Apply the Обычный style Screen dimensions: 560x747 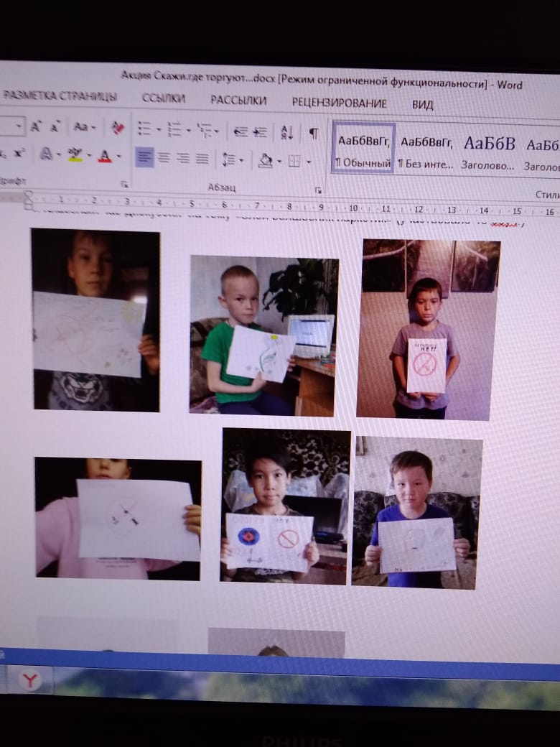click(x=363, y=149)
